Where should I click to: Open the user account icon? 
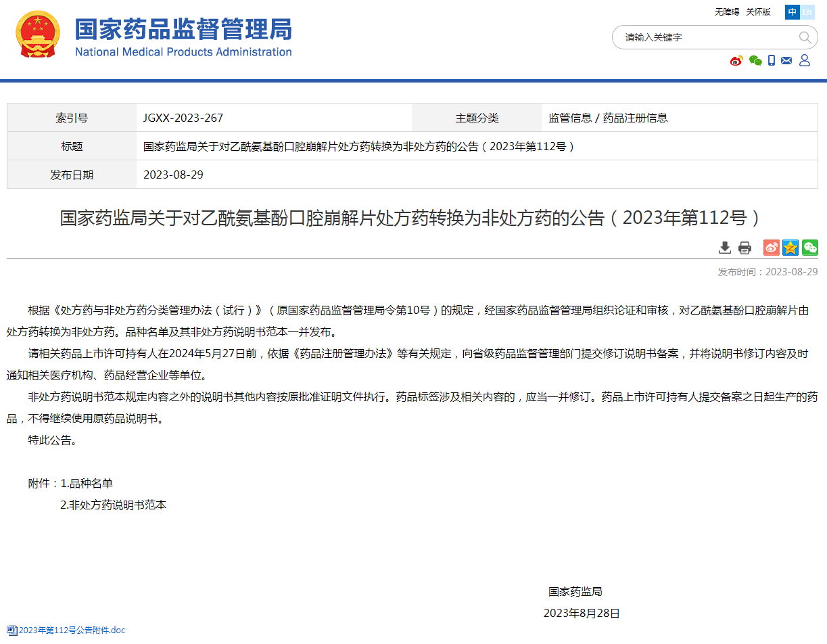(805, 60)
